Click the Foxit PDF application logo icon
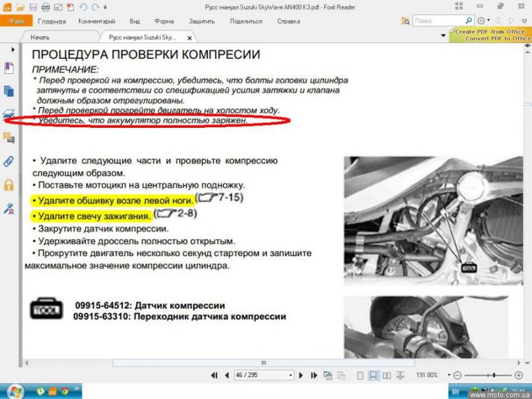The width and height of the screenshot is (532, 399). click(7, 7)
